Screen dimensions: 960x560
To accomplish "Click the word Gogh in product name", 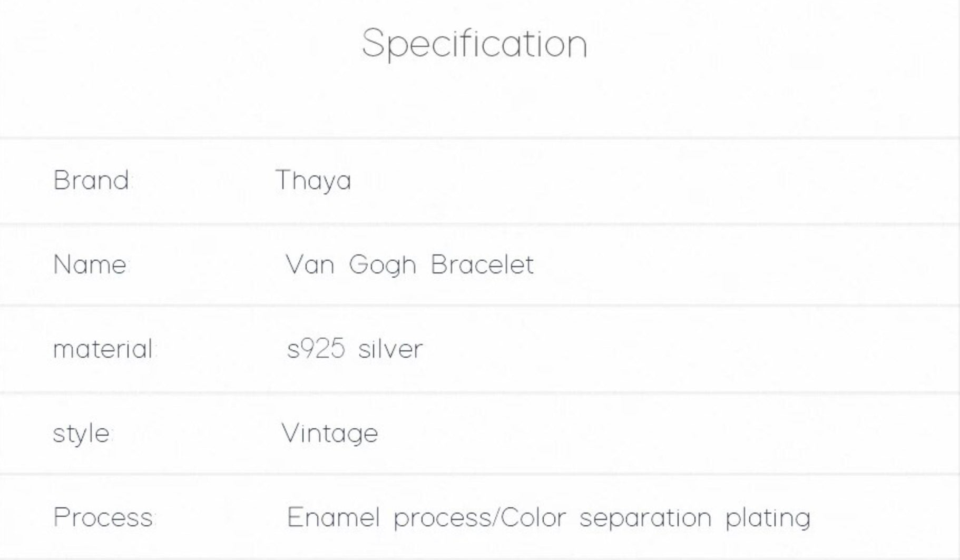I will (x=383, y=265).
